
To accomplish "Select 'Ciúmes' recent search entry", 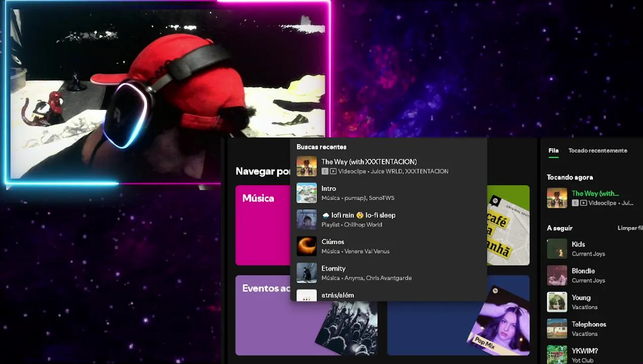I will (388, 246).
